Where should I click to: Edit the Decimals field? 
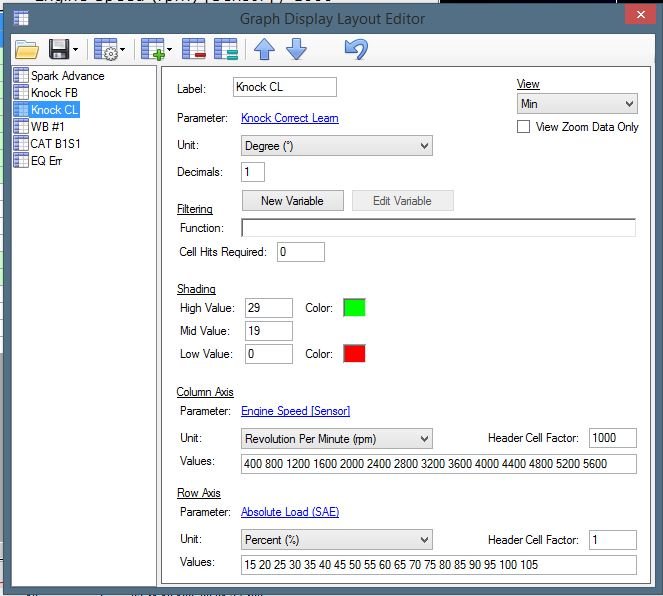tap(252, 172)
